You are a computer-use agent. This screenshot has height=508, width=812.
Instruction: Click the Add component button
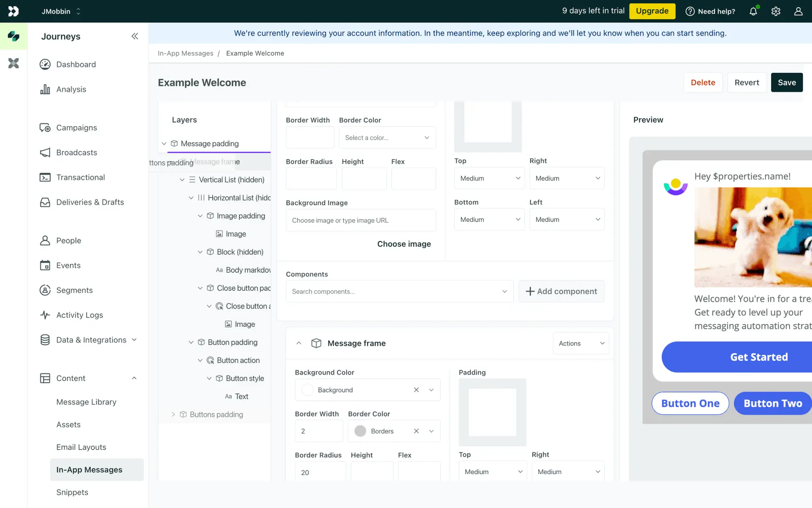tap(561, 291)
